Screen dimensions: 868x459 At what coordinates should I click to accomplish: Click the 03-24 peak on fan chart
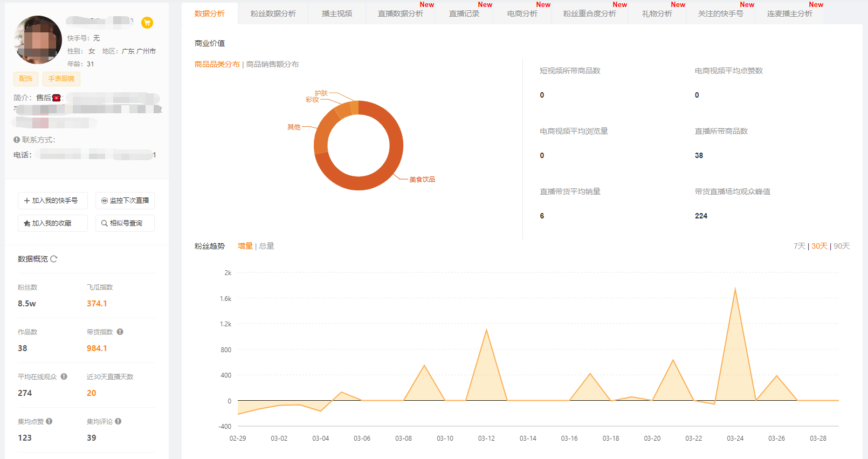[x=735, y=290]
